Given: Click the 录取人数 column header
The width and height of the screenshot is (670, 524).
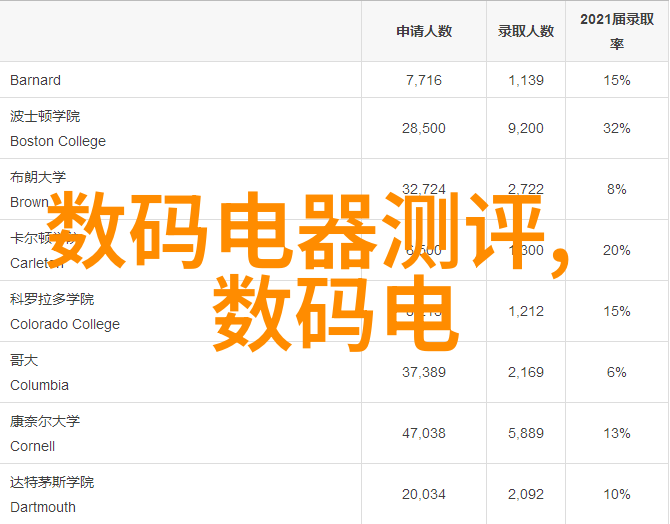Looking at the screenshot, I should coord(526,31).
